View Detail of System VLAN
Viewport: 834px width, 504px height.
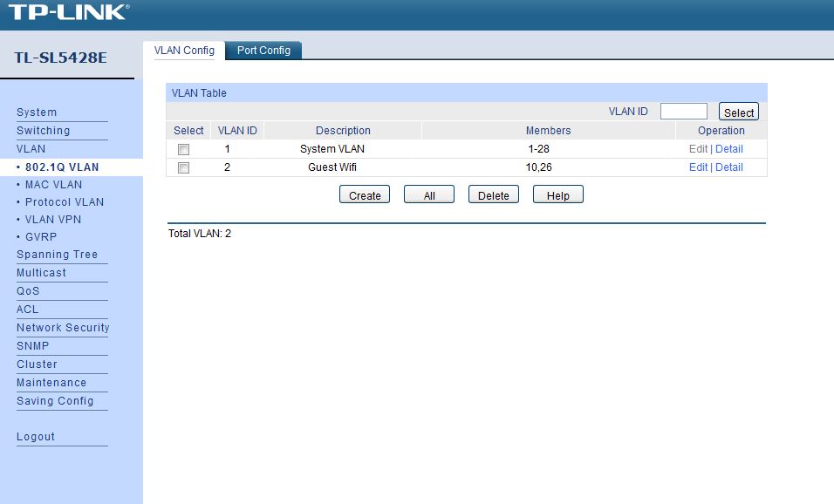click(728, 149)
